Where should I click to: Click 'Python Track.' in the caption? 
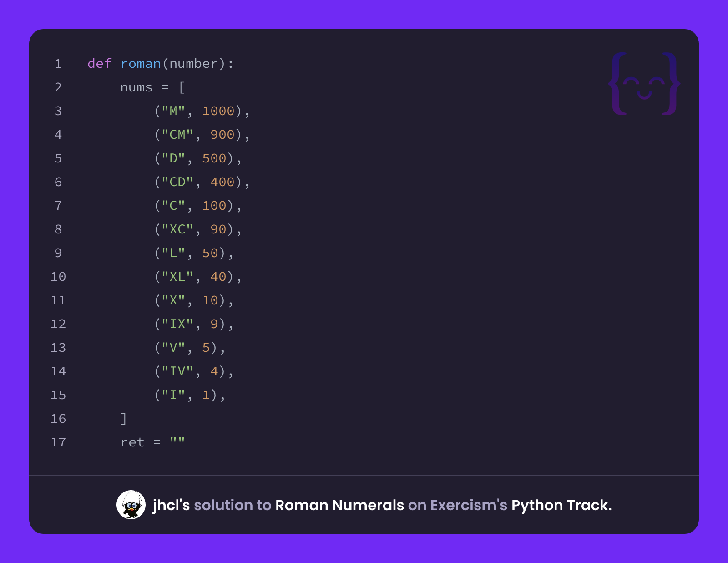point(561,505)
